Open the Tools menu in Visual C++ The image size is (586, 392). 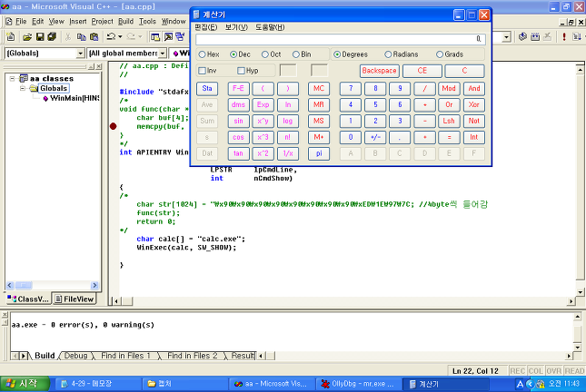point(147,22)
